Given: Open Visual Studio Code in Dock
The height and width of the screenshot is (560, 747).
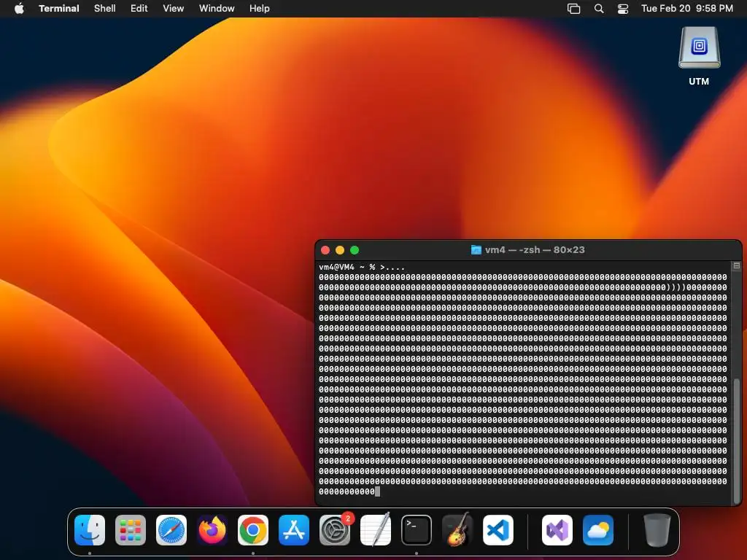Looking at the screenshot, I should click(498, 530).
